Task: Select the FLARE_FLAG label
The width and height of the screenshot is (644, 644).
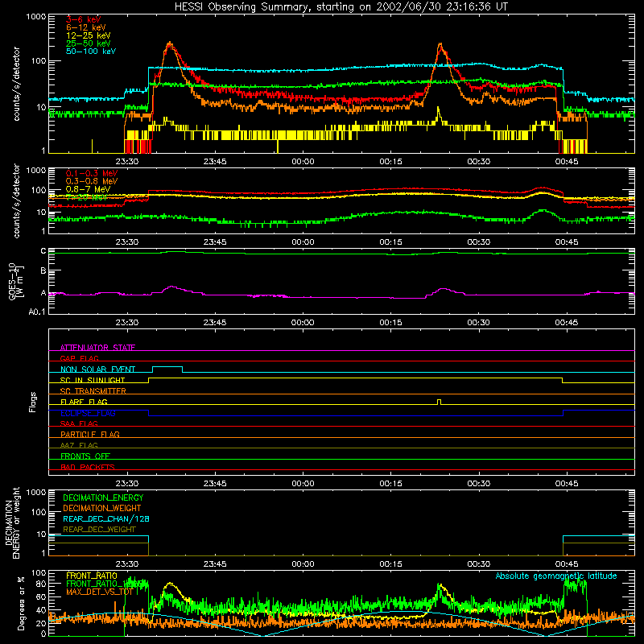Action: coord(84,402)
